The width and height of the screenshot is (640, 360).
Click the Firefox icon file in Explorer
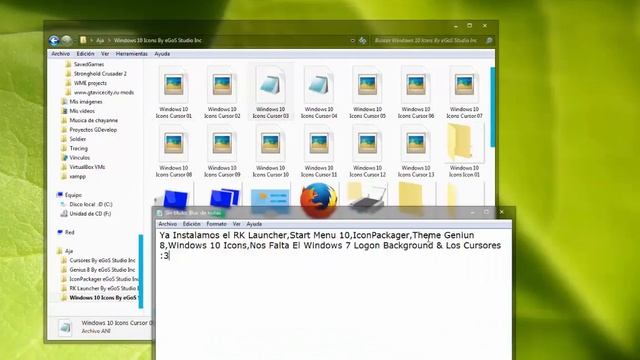pos(319,199)
